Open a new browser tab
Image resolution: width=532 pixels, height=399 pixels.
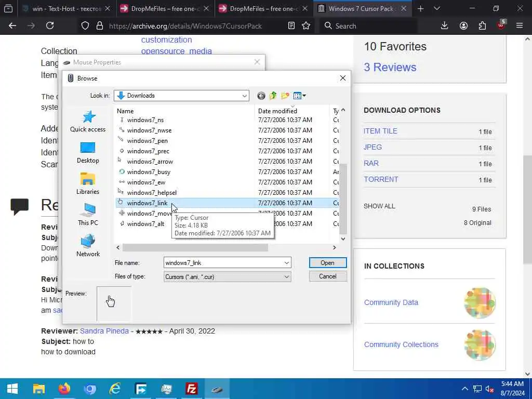click(x=421, y=8)
